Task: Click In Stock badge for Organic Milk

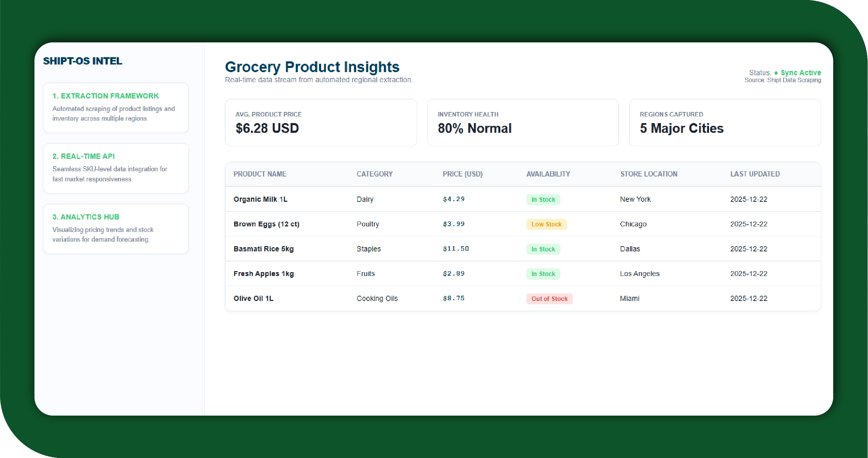Action: coord(543,200)
